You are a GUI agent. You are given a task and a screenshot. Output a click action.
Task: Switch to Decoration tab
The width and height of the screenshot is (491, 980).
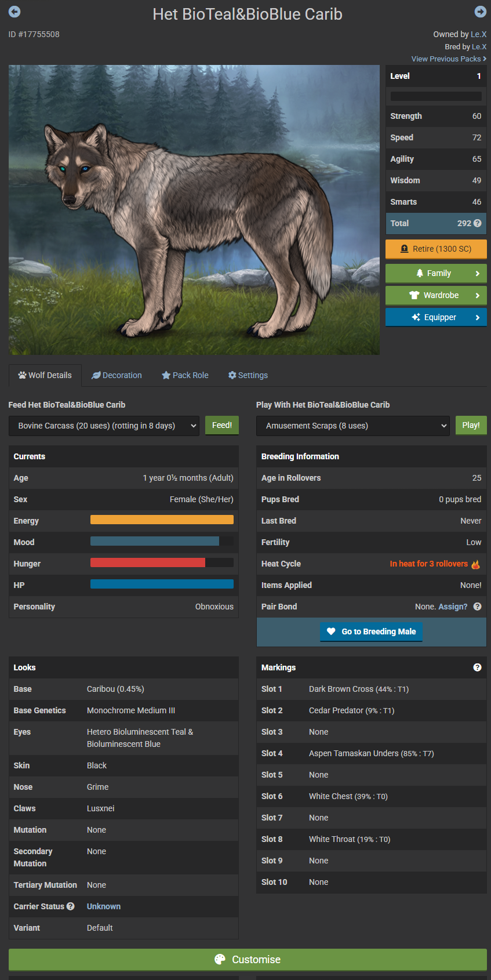click(x=117, y=375)
